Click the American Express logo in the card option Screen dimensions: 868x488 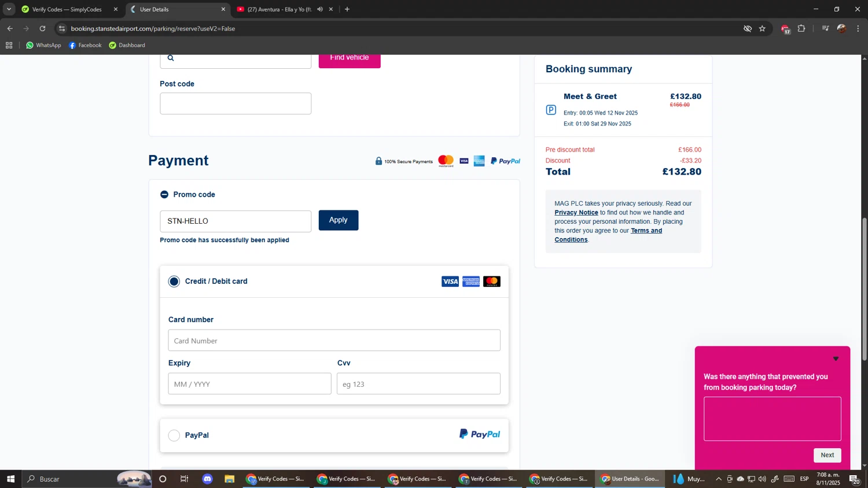[x=471, y=282]
